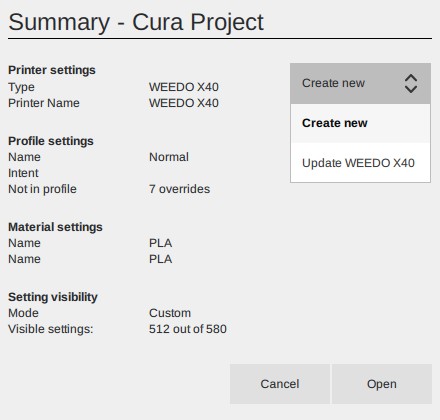Viewport: 440px width, 420px height.
Task: Collapse the Create new dropdown header
Action: (360, 83)
